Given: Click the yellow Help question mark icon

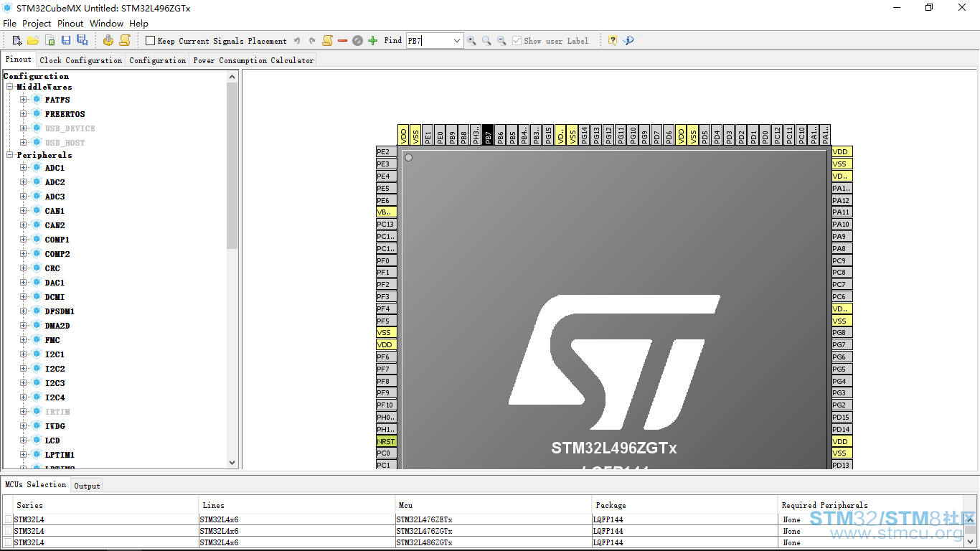Looking at the screenshot, I should tap(613, 41).
